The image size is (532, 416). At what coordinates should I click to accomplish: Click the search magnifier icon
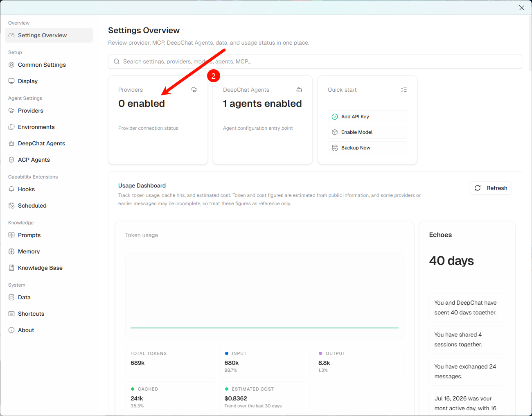[x=117, y=61]
